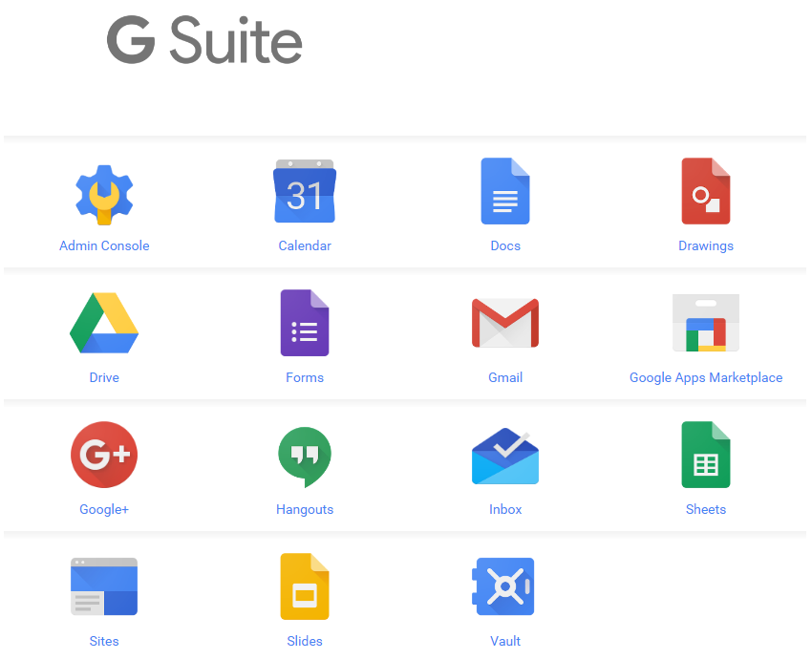
Task: Select the red Drawings icon
Action: click(x=705, y=191)
